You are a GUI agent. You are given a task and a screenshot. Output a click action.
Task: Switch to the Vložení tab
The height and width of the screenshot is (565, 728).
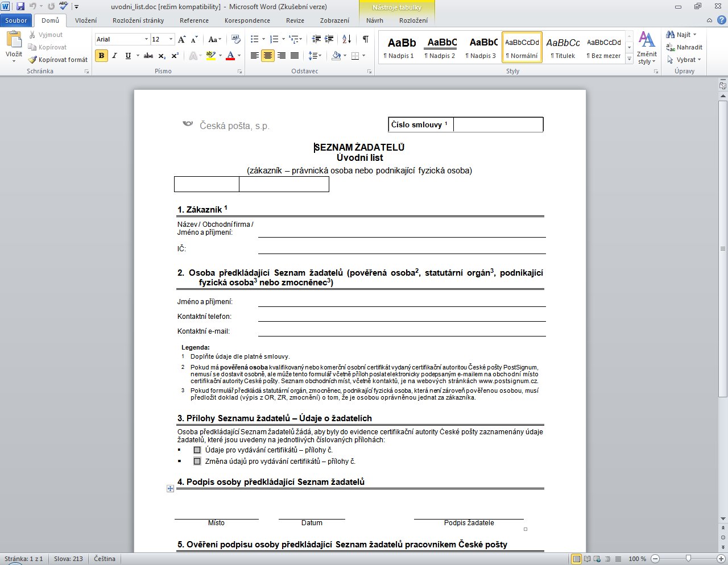pyautogui.click(x=86, y=20)
